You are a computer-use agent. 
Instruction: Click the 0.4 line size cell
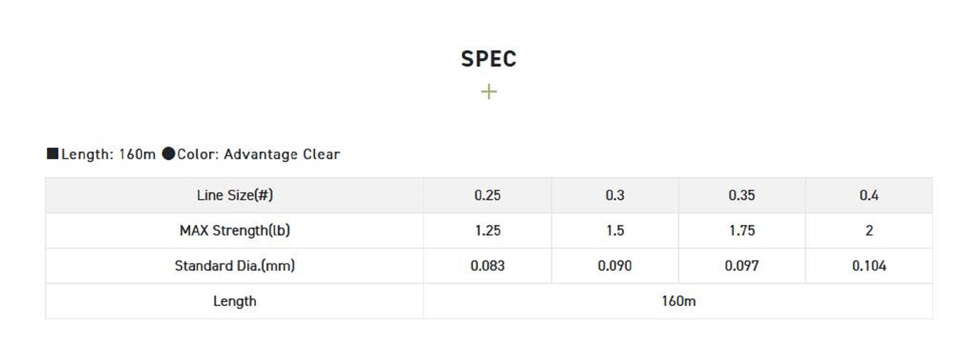pos(869,195)
